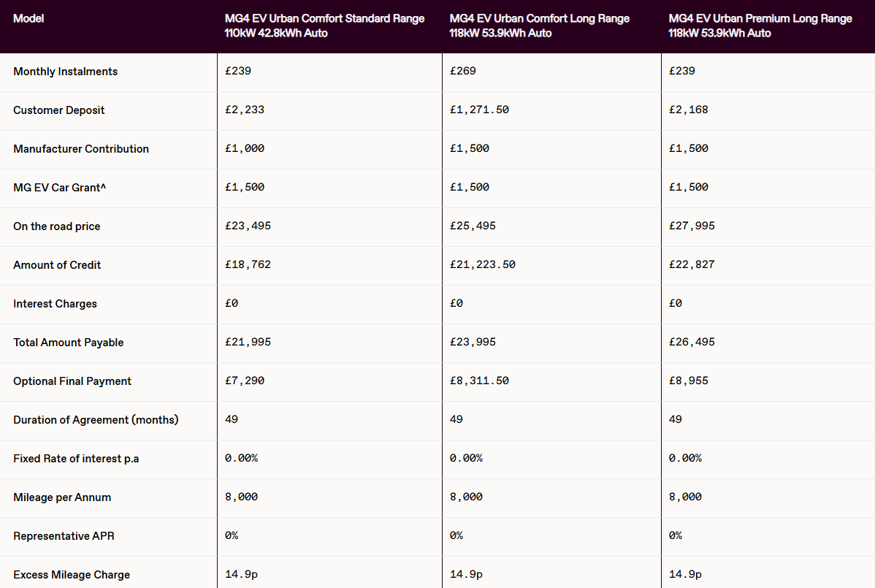Select MG4 EV Urban Comfort Standard Range header

324,26
